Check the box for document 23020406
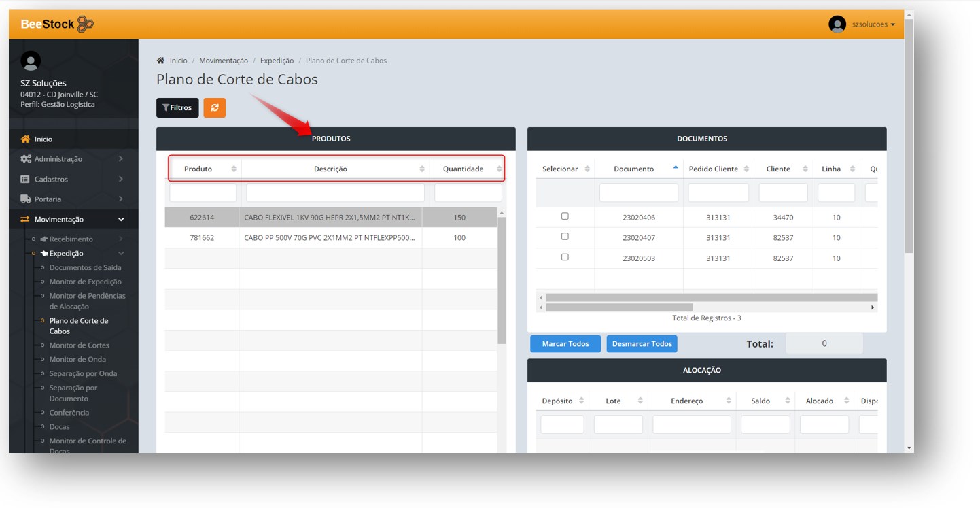 [x=565, y=216]
